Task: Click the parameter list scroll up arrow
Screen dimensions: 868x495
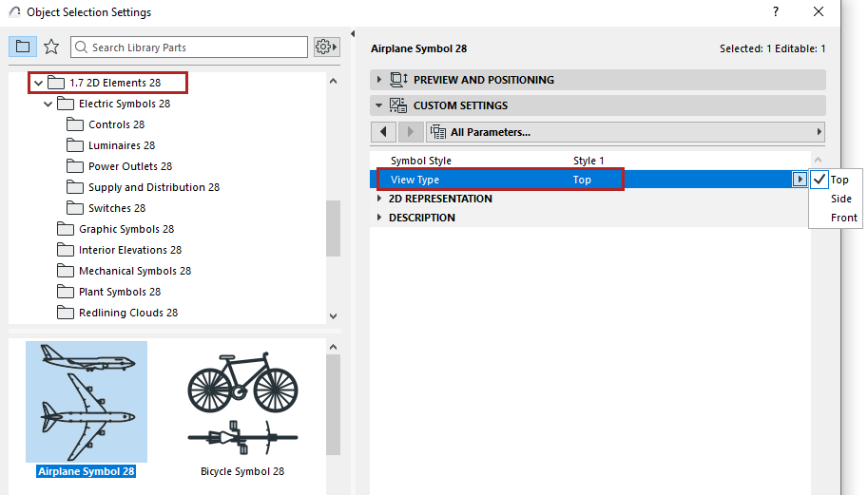Action: click(x=819, y=160)
